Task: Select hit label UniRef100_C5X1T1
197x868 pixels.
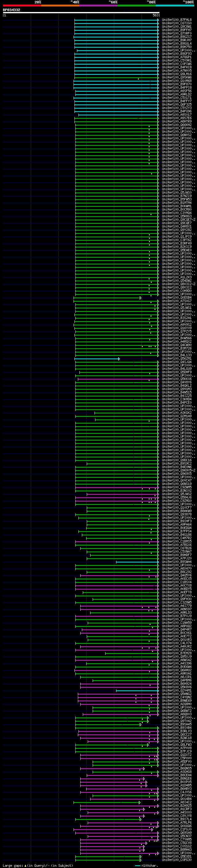Action: coord(177,98)
